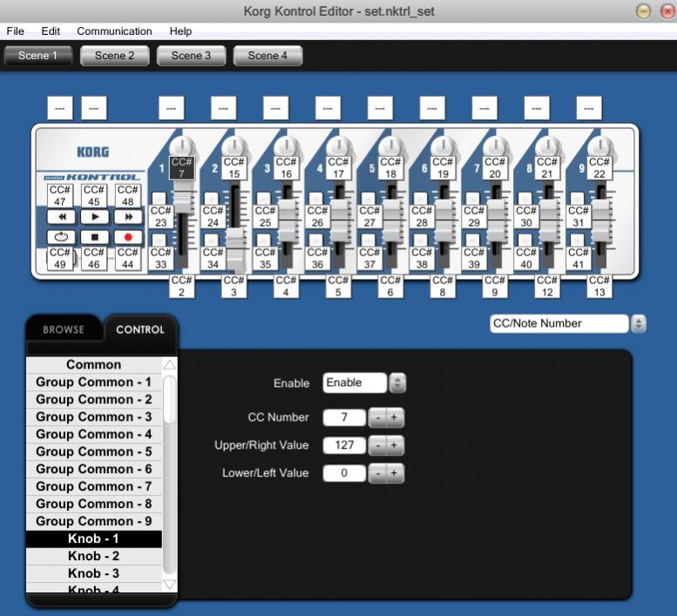Click the channel 1 fader slider
This screenshot has width=677, height=616.
click(184, 196)
